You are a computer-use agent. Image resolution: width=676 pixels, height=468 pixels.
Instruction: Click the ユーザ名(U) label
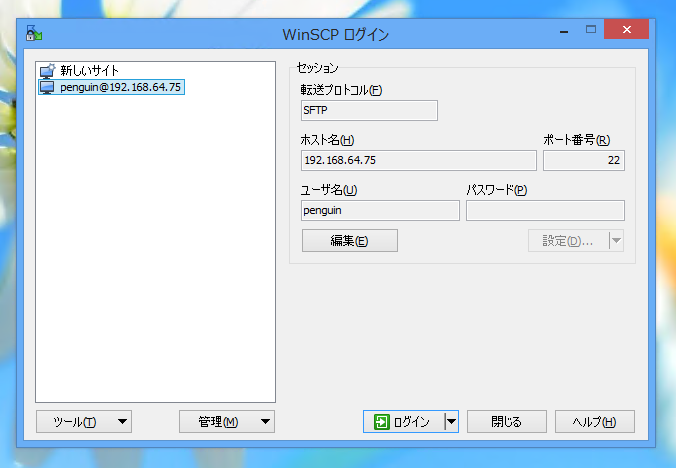[329, 190]
